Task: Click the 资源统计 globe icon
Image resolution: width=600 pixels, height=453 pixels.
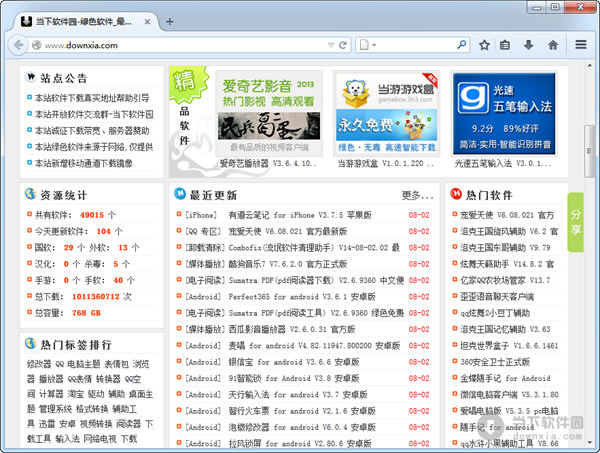Action: tap(30, 194)
